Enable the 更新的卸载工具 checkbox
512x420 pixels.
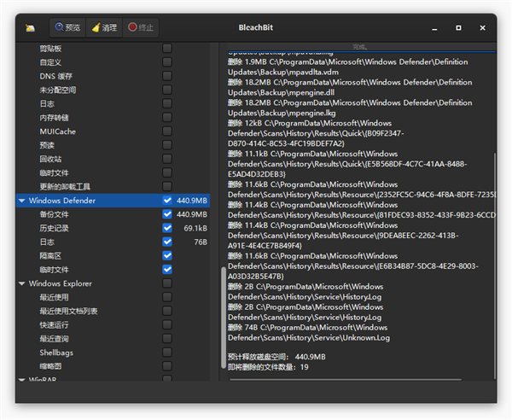(x=167, y=186)
